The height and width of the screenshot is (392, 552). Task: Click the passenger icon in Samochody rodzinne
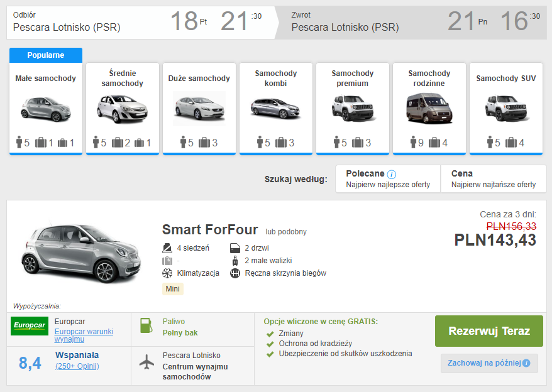413,143
